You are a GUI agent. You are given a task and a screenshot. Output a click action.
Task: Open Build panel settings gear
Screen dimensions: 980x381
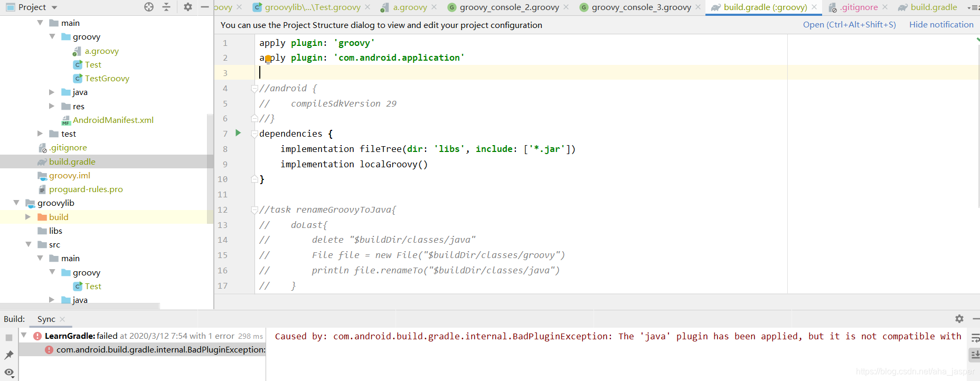click(959, 319)
